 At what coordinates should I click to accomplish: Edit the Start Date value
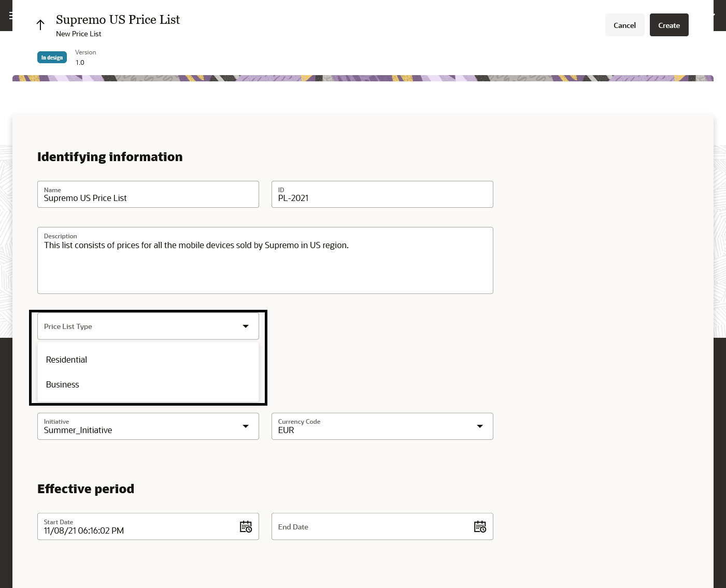coord(130,530)
